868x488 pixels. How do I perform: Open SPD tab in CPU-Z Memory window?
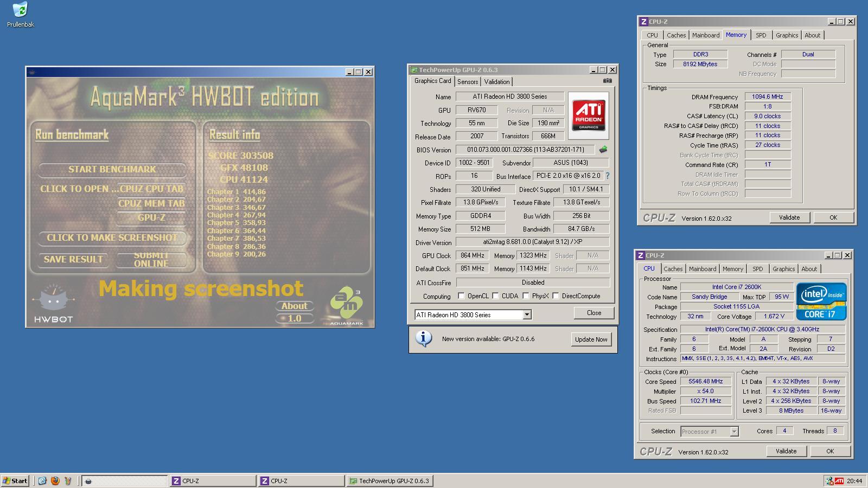[x=761, y=35]
